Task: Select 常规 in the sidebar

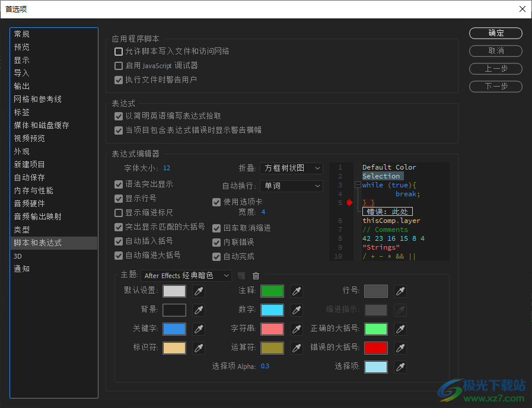Action: pyautogui.click(x=54, y=34)
